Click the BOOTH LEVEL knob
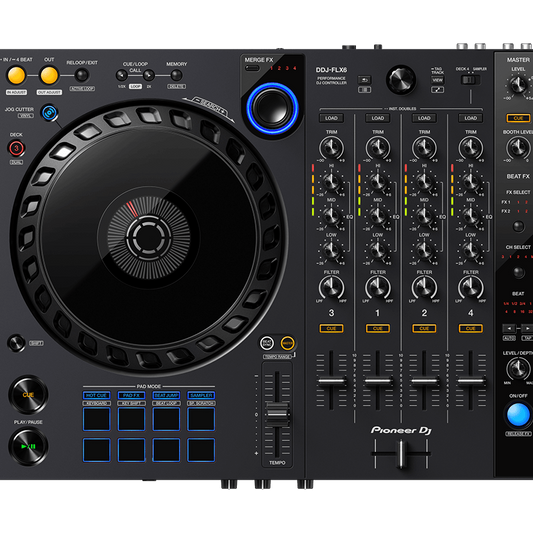The image size is (533, 533). [518, 147]
